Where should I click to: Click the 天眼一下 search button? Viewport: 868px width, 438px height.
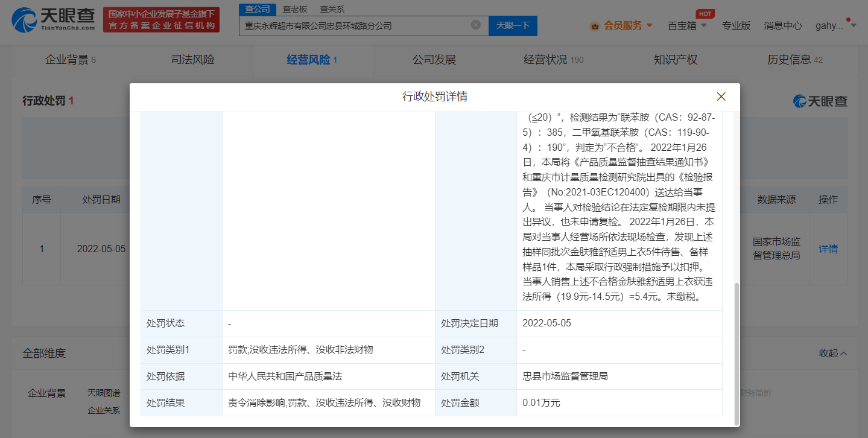click(513, 25)
